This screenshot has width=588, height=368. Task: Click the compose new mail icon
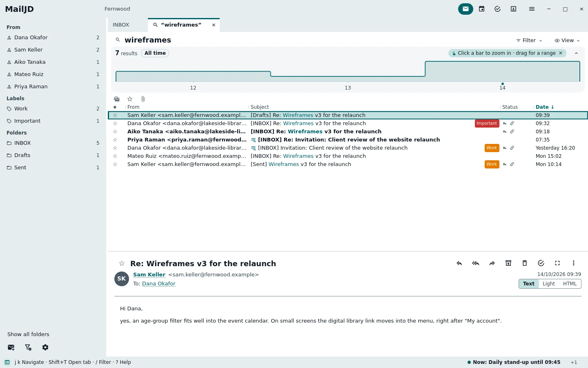click(11, 348)
